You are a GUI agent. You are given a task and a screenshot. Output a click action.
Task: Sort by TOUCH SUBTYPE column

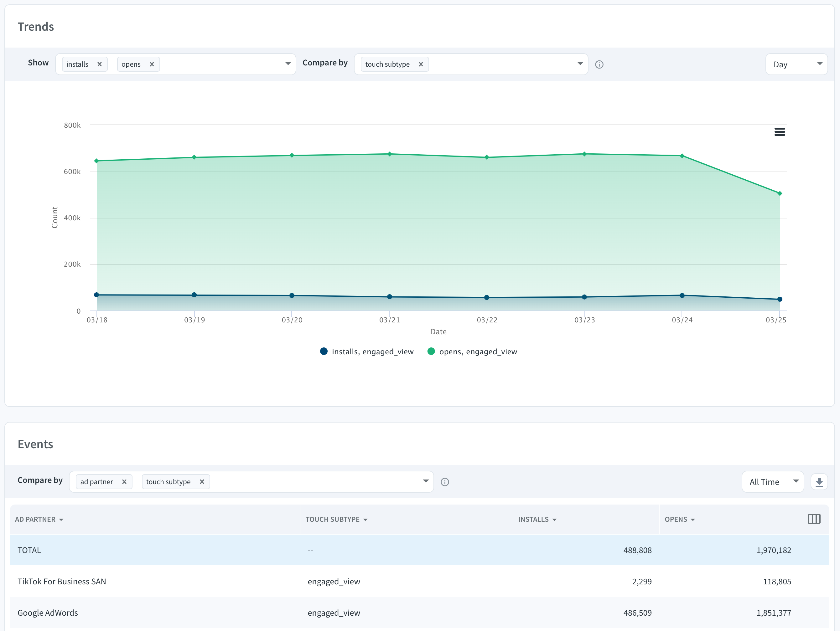click(336, 520)
